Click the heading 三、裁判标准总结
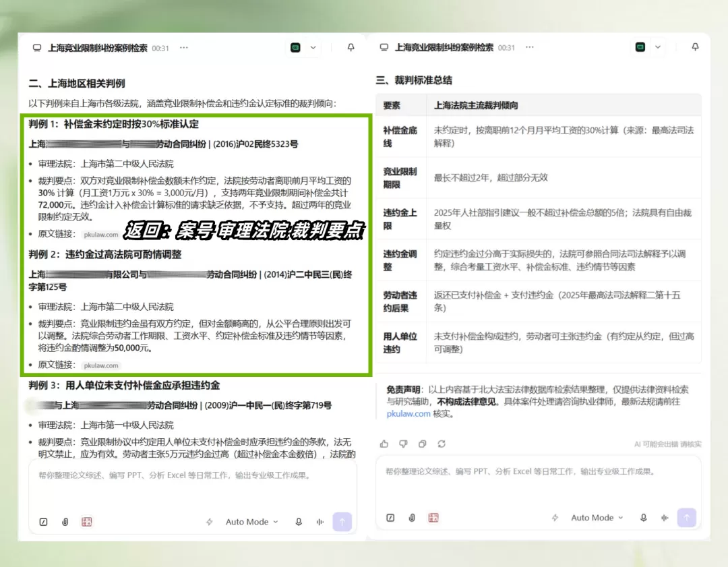728x567 pixels. tap(414, 80)
